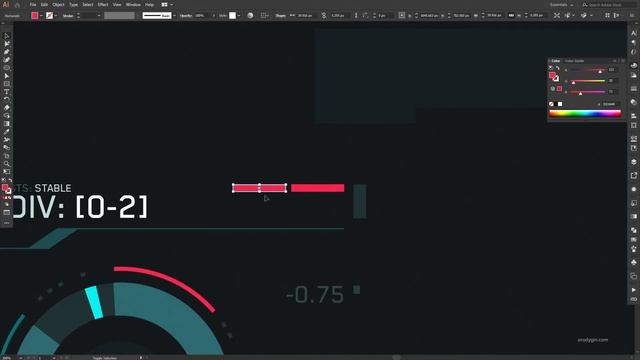Click the Opacity label link
The height and width of the screenshot is (360, 640).
pyautogui.click(x=186, y=16)
